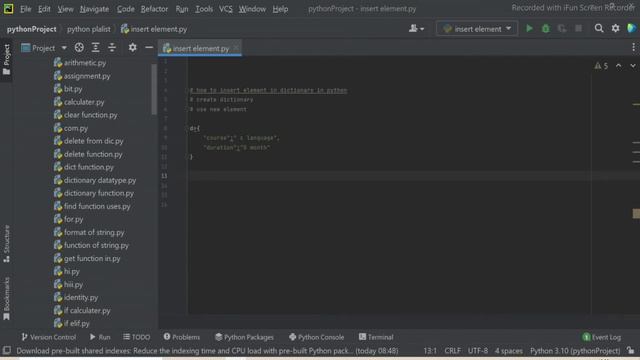Click the 13:1 line column indicator
This screenshot has height=360, width=640.
tap(430, 351)
